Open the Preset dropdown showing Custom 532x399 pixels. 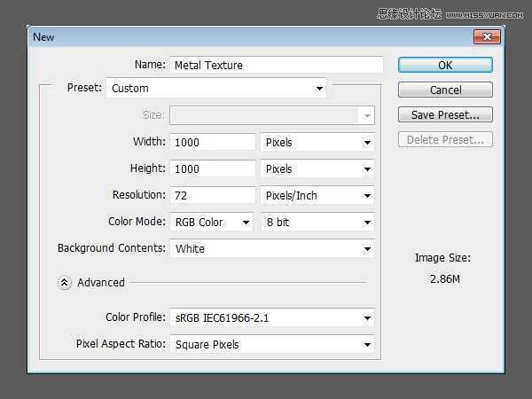pos(216,88)
